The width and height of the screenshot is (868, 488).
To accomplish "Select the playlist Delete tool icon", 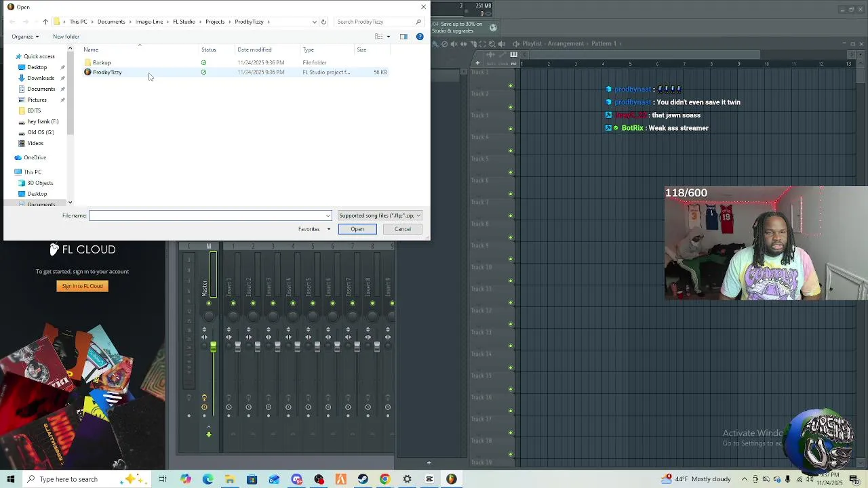I will pyautogui.click(x=444, y=44).
